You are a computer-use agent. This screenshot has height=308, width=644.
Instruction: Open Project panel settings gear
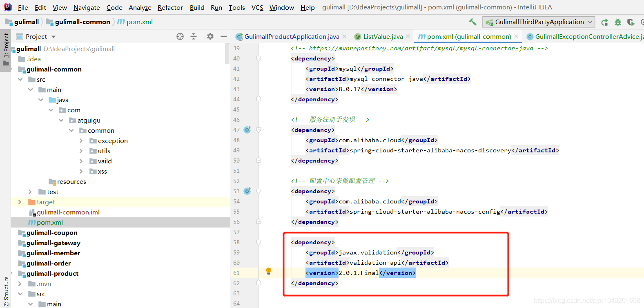[x=210, y=36]
